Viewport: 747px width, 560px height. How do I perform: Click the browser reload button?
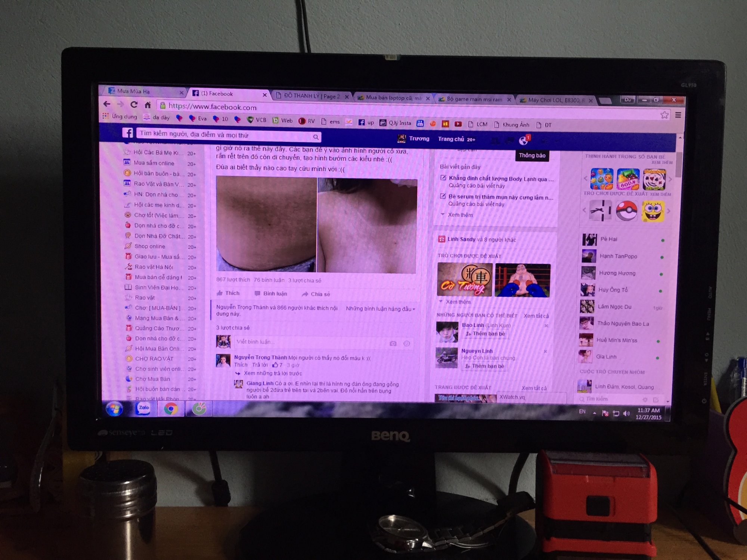coord(134,105)
